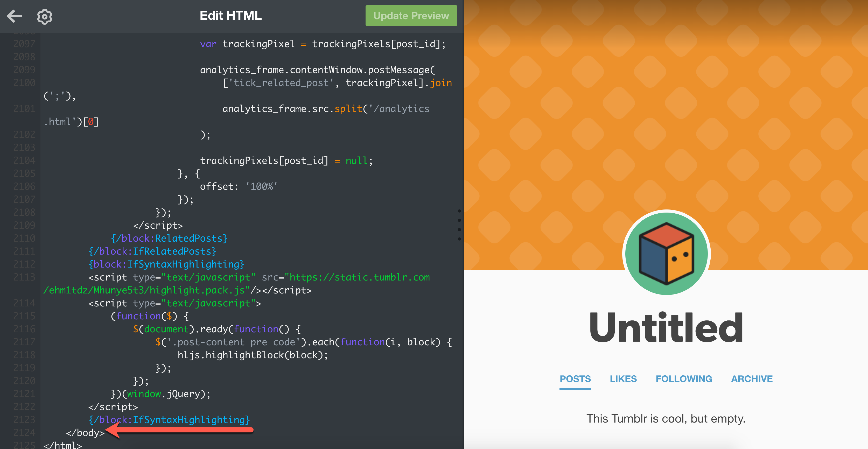Viewport: 868px width, 449px height.
Task: Open editor settings gear icon
Action: click(x=45, y=16)
